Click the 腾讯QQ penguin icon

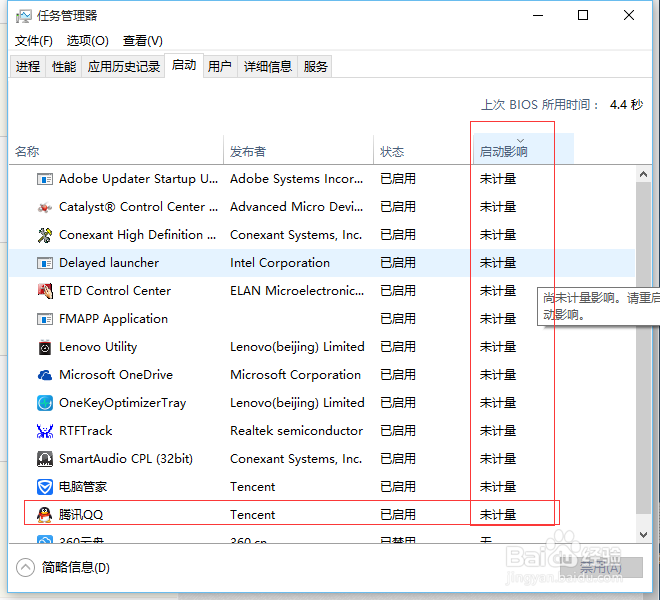45,515
